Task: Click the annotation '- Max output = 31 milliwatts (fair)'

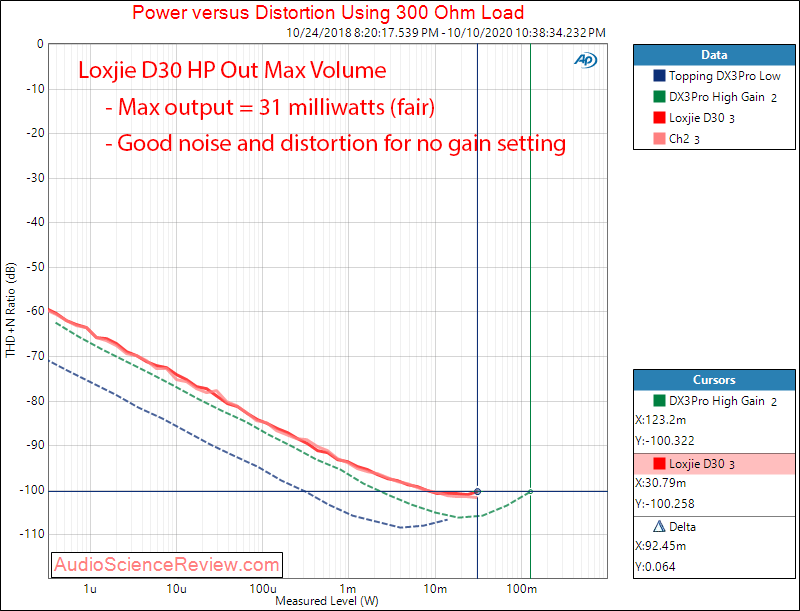Action: [270, 108]
